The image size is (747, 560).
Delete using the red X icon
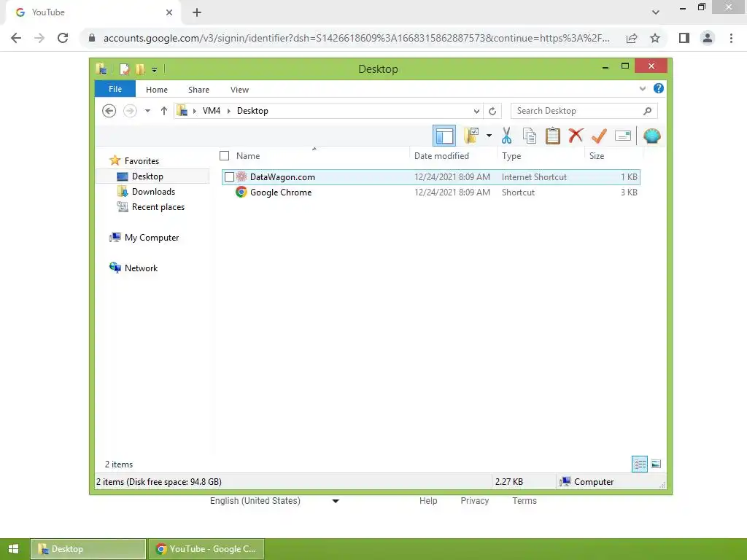point(576,136)
